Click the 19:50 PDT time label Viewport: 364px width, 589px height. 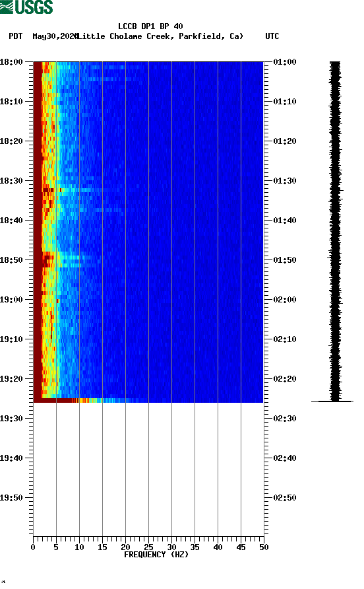point(11,498)
